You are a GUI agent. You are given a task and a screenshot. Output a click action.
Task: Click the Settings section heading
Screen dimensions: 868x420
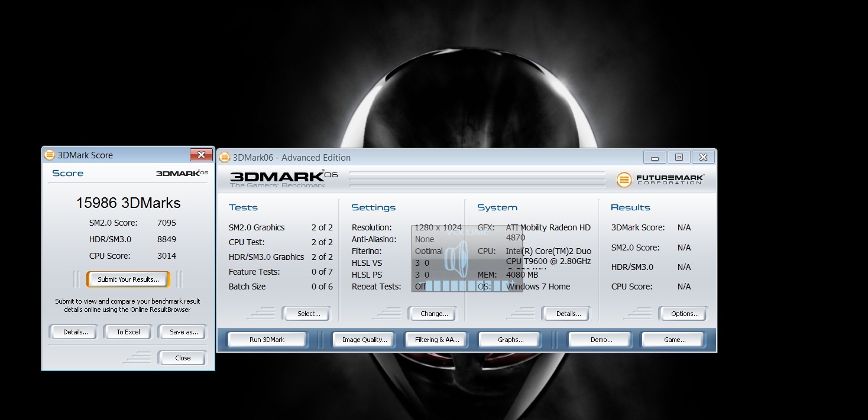tap(373, 207)
